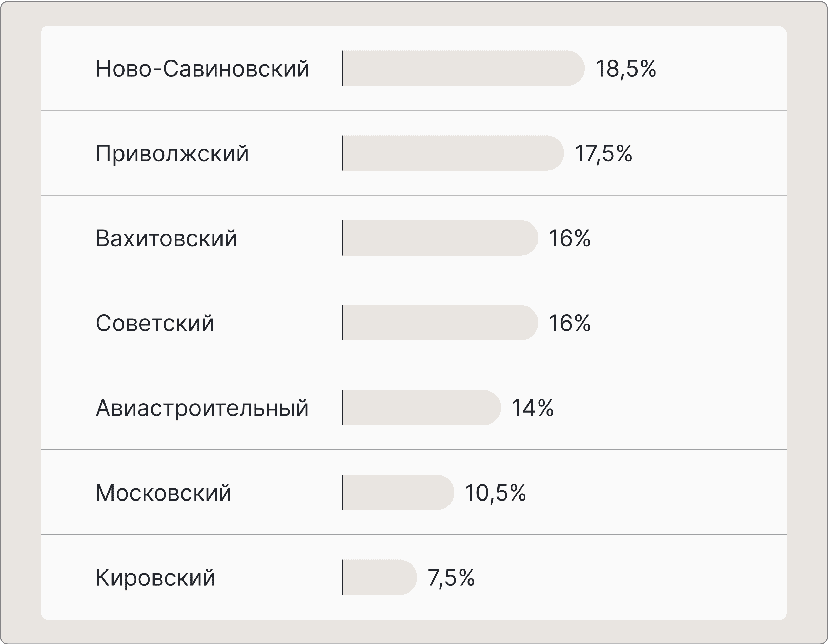Click the 16% value beside Вахитовский
The image size is (828, 644).
click(570, 238)
